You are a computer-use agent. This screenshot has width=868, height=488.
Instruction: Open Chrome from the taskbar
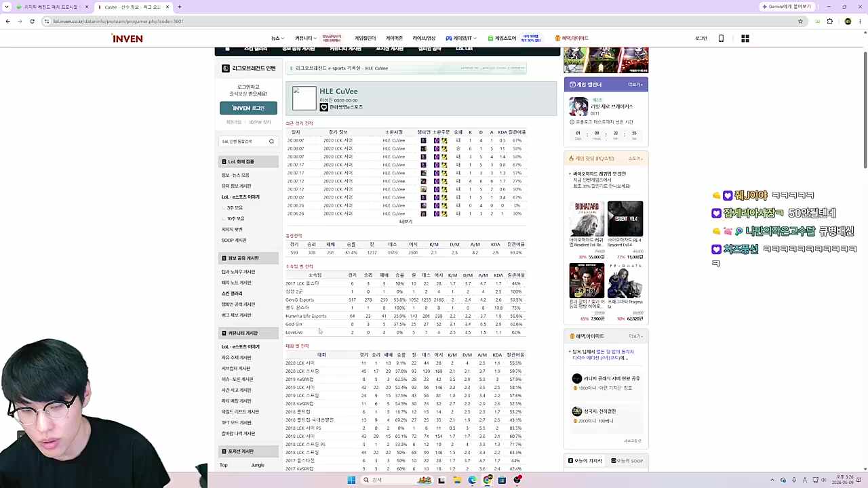[488, 480]
